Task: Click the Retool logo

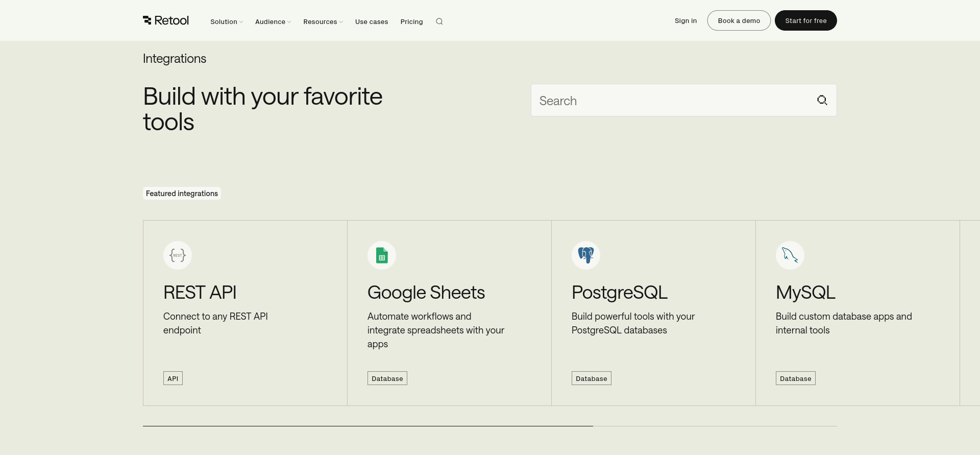Action: click(166, 20)
